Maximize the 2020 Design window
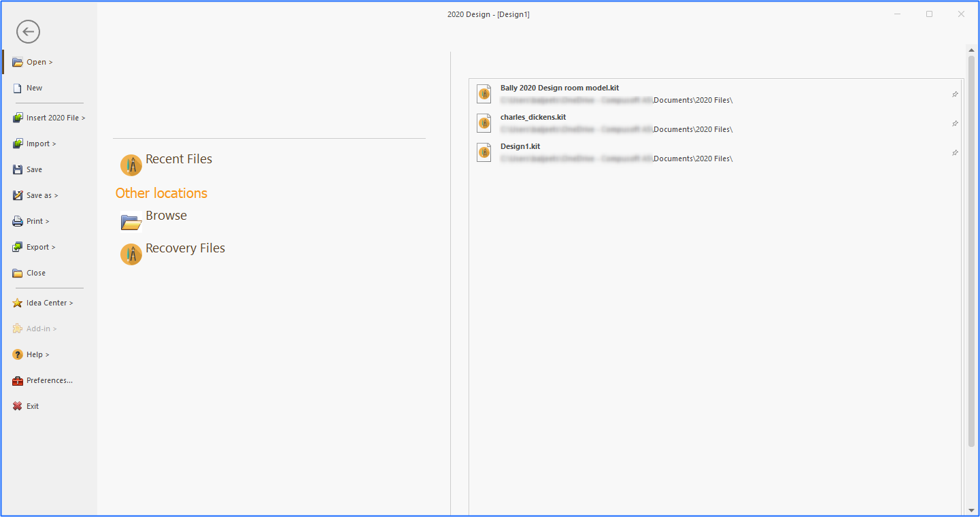This screenshot has width=980, height=517. 930,14
